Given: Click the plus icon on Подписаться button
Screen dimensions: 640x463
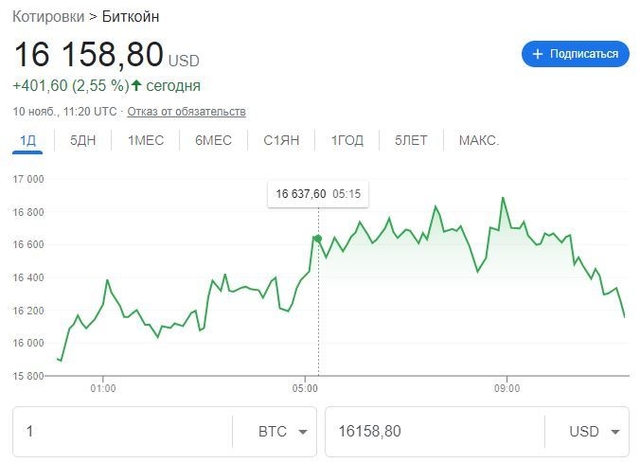Looking at the screenshot, I should pyautogui.click(x=537, y=54).
